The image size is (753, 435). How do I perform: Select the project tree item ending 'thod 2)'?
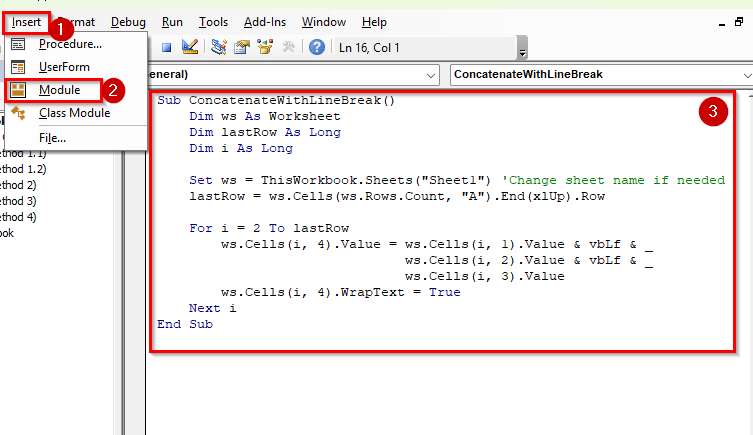click(18, 185)
